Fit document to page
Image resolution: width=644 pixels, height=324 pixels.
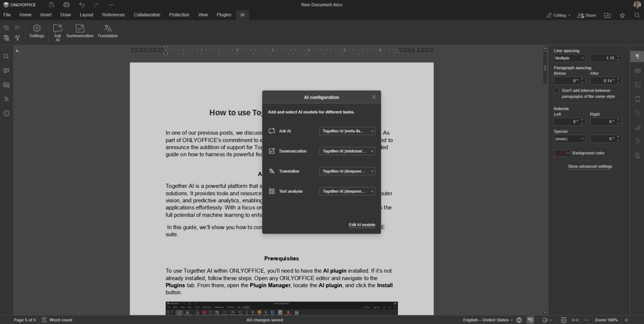[563, 320]
